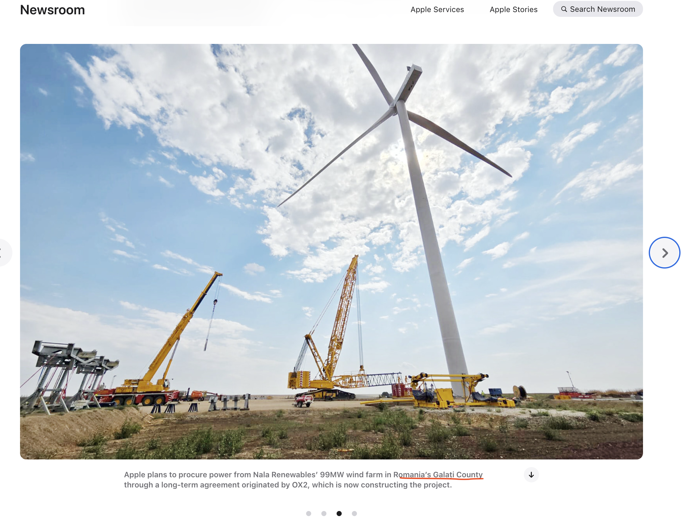Jump to the fourth gallery dot
Screen dimensions: 698x525
coord(354,513)
